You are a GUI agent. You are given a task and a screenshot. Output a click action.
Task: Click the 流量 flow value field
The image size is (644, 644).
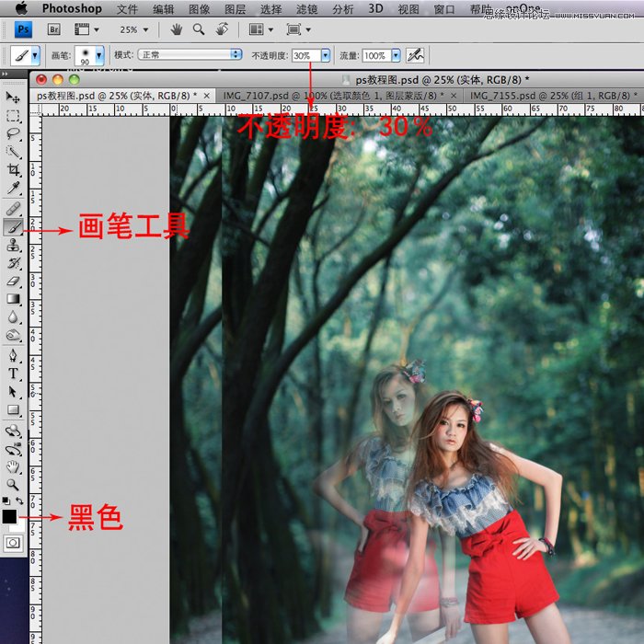pyautogui.click(x=374, y=55)
